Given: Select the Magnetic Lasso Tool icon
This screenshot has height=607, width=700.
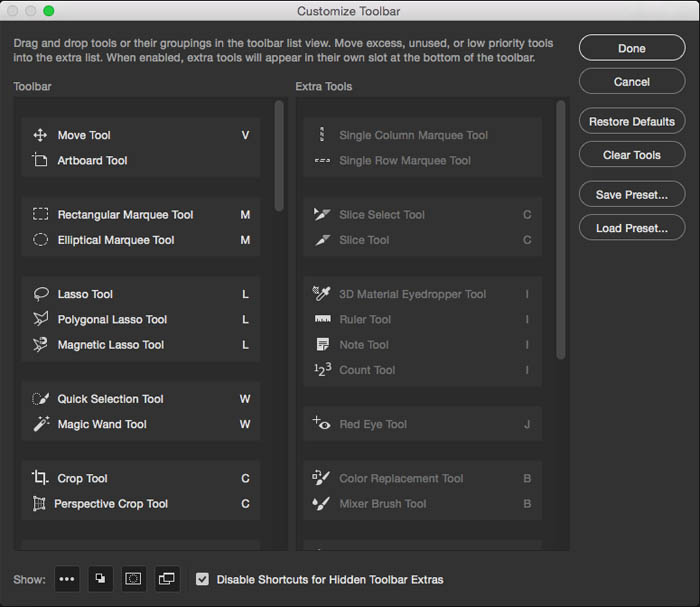Looking at the screenshot, I should click(40, 345).
